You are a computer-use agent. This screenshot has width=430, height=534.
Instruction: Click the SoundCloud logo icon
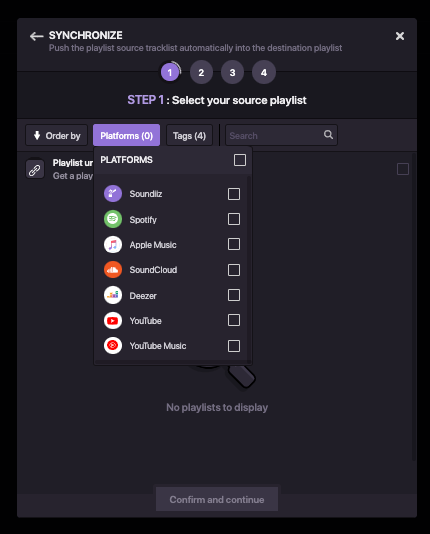pos(113,270)
